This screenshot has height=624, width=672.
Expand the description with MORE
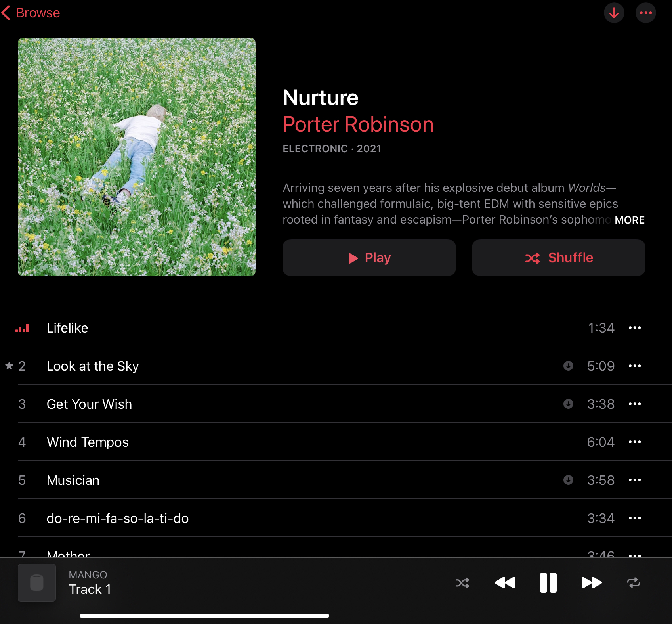click(629, 220)
